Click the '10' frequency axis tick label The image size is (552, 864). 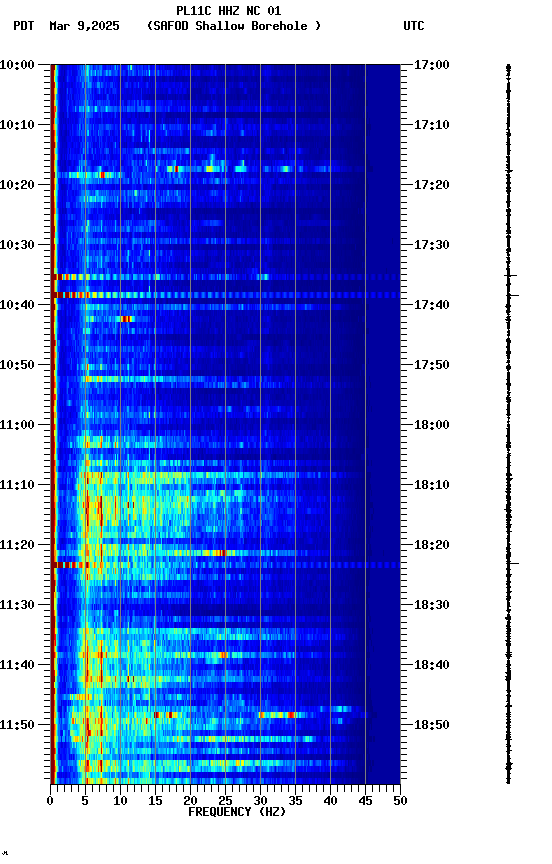(x=120, y=801)
